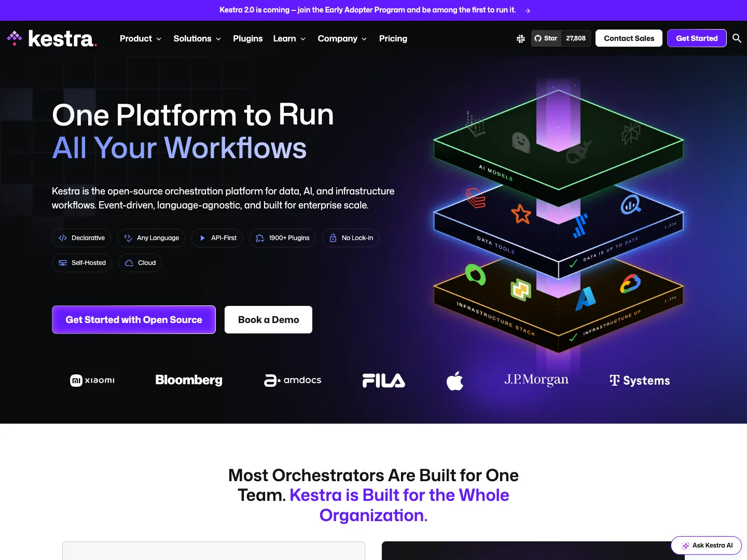747x560 pixels.
Task: Click the Google Cloud logo in illustration
Action: (x=630, y=284)
